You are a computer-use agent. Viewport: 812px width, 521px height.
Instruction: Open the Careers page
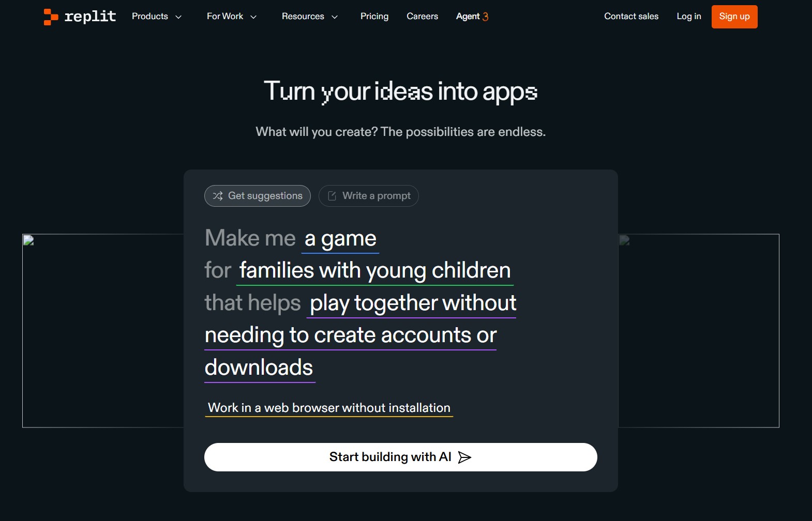click(422, 17)
